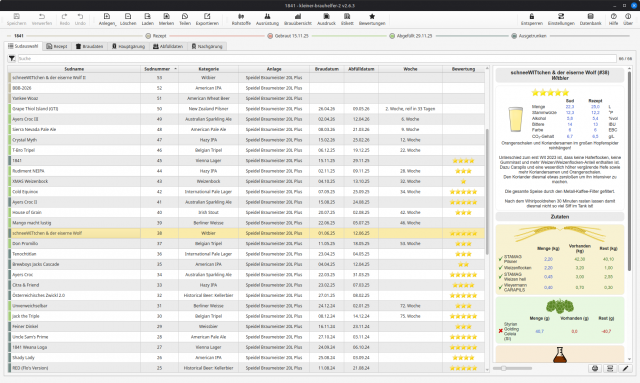Viewport: 640px width, 383px height.
Task: Open the Datenbank database menu
Action: coord(590,19)
